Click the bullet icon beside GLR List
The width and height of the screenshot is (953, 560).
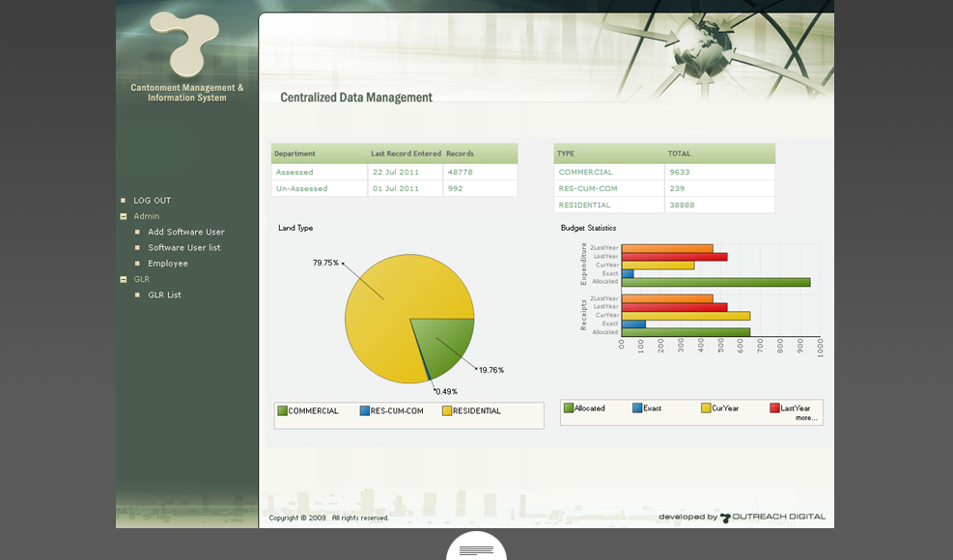click(x=137, y=294)
